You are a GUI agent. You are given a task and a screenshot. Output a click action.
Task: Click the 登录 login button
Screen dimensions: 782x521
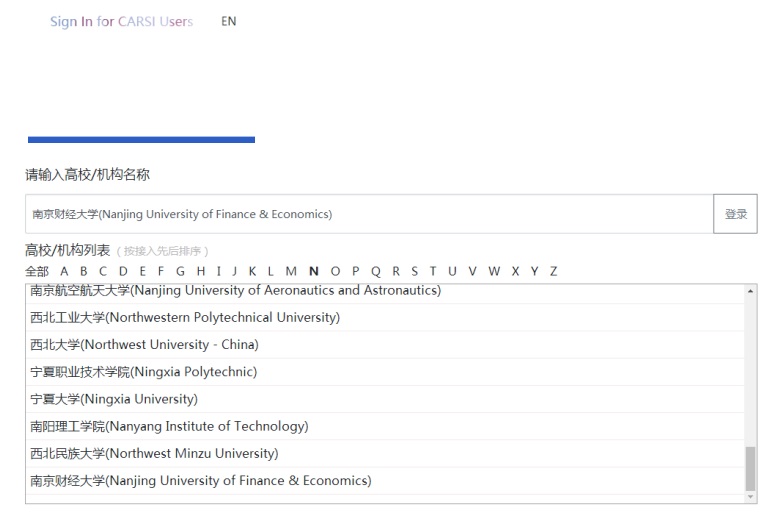click(735, 214)
